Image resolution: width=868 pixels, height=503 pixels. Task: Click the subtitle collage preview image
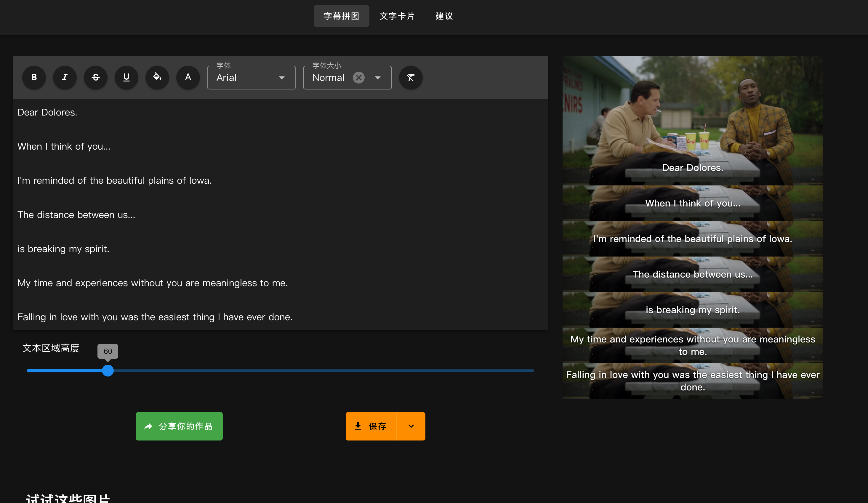click(x=692, y=228)
